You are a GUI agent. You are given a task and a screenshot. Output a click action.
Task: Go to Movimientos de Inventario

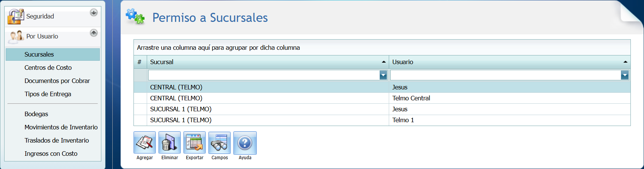[x=61, y=127]
